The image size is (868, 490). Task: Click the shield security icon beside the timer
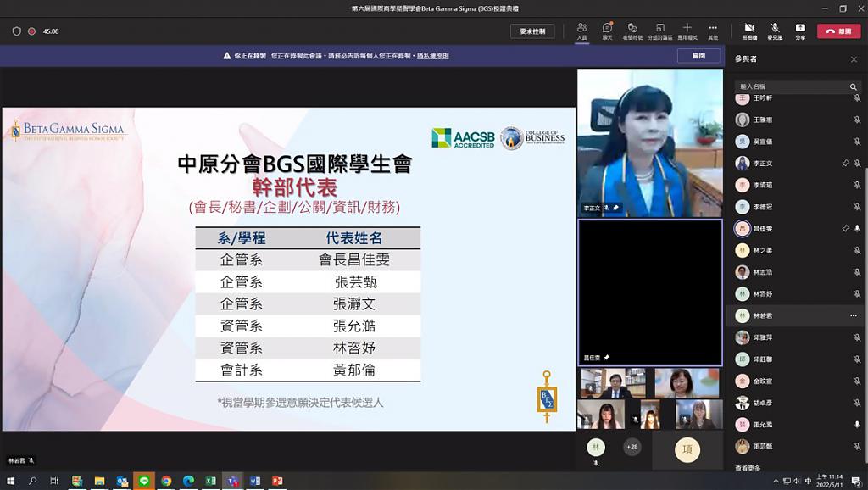pos(17,31)
